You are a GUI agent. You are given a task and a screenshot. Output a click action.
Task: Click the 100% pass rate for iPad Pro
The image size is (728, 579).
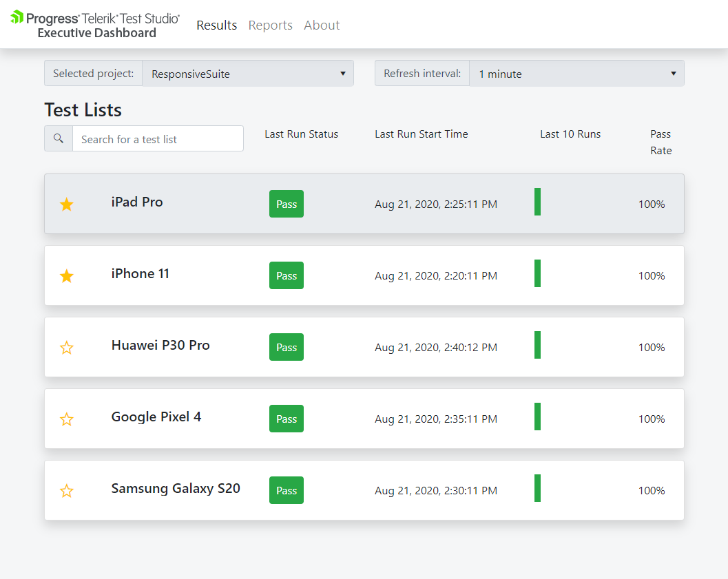(652, 204)
